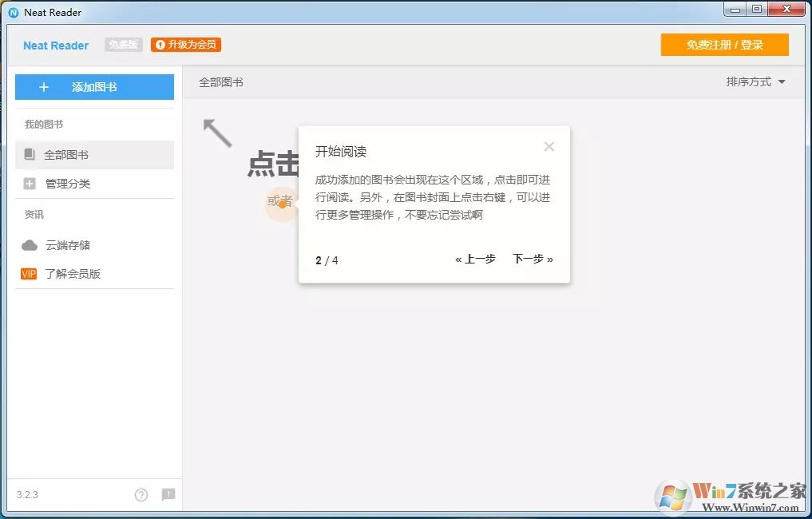Click the book icon beside 全部图书
This screenshot has height=519, width=812.
30,154
